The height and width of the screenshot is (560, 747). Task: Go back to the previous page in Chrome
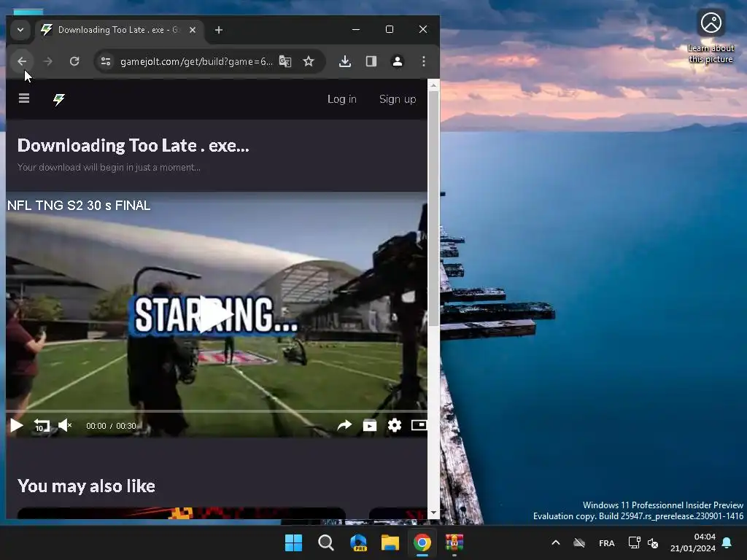pos(22,61)
